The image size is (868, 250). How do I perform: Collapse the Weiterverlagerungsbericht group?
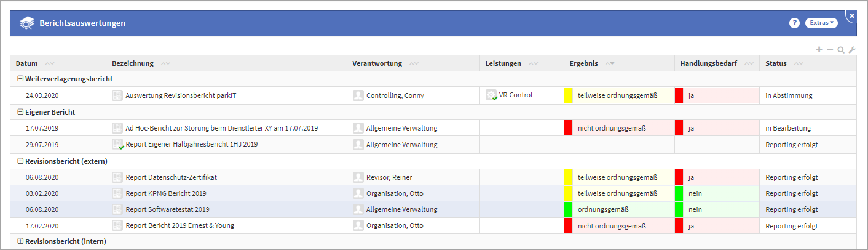[x=20, y=79]
